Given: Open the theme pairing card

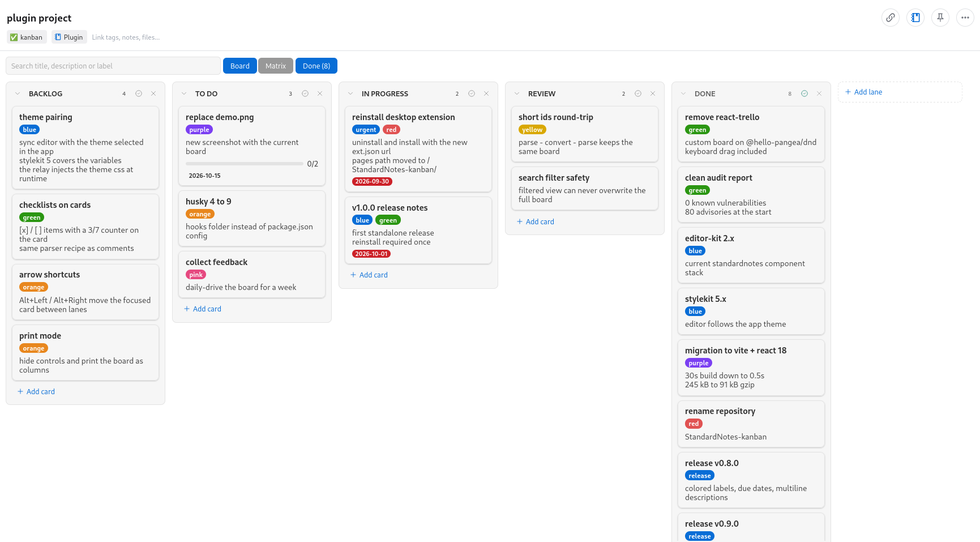Looking at the screenshot, I should click(85, 147).
